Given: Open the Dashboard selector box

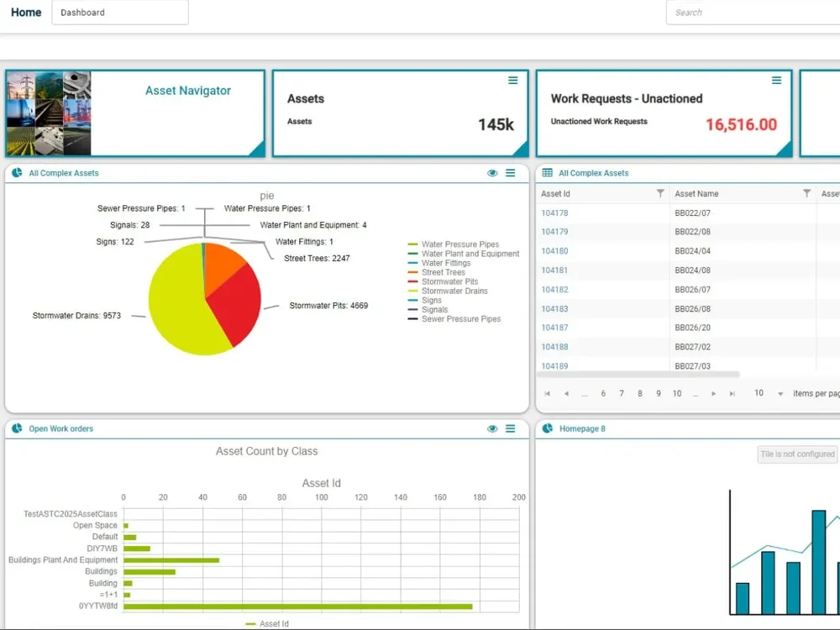Looking at the screenshot, I should [x=120, y=13].
